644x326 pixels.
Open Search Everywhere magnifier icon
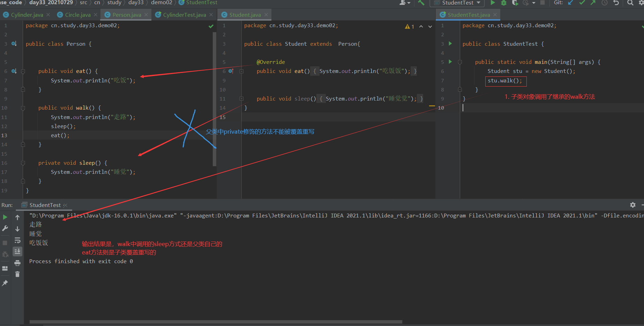click(630, 3)
